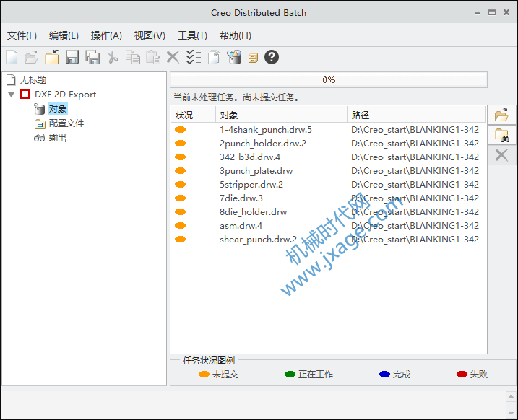Collapse the DXF 2D Export tree node
This screenshot has width=518, height=420.
tap(12, 95)
